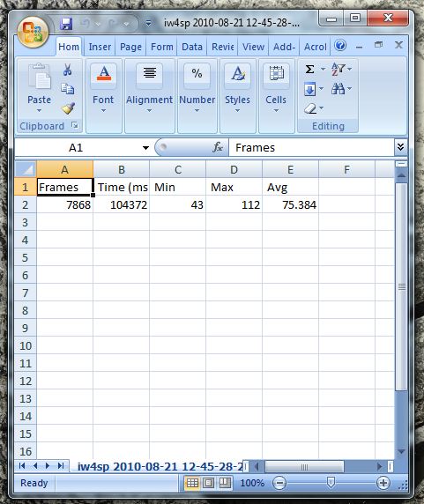Viewport: 424px width, 504px height.
Task: Open the View ribbon tab
Action: 253,47
